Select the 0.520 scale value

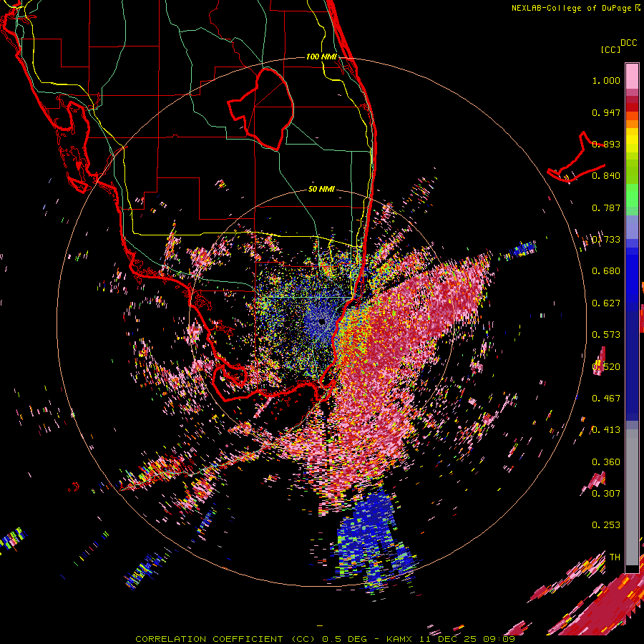pos(606,367)
